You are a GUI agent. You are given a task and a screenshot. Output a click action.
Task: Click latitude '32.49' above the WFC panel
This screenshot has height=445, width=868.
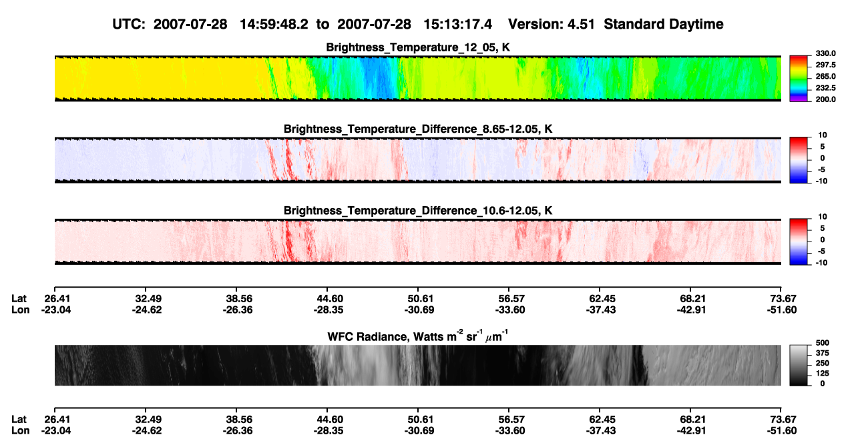pyautogui.click(x=149, y=298)
